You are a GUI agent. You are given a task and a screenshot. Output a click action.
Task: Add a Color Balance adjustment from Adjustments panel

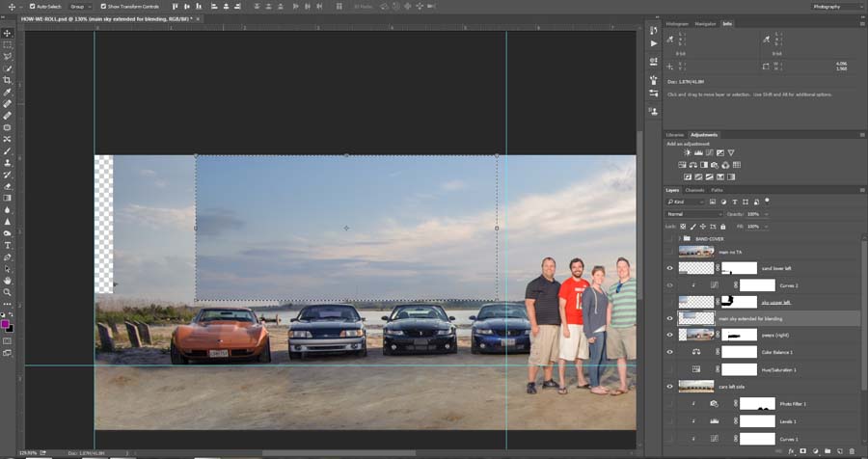tap(693, 165)
